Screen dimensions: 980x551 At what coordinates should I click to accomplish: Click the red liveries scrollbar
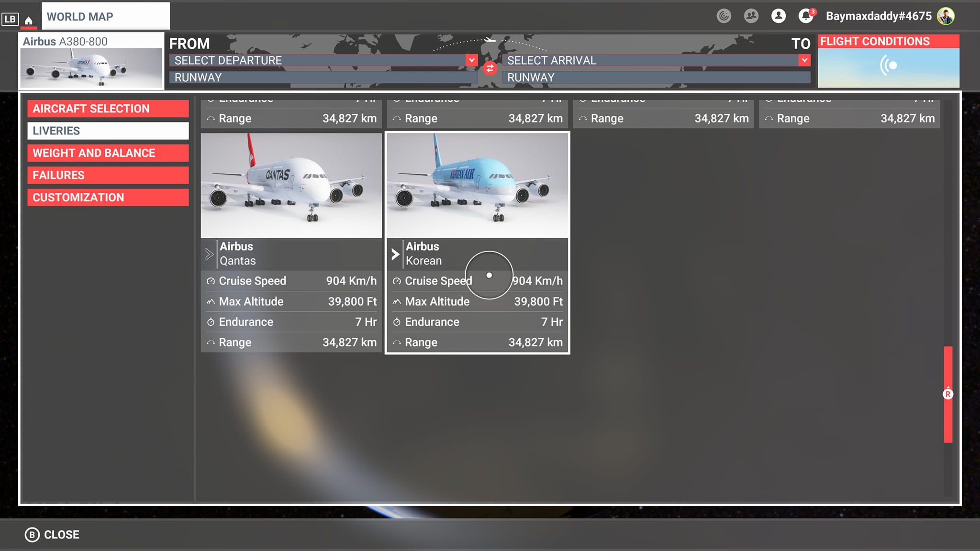coord(948,395)
